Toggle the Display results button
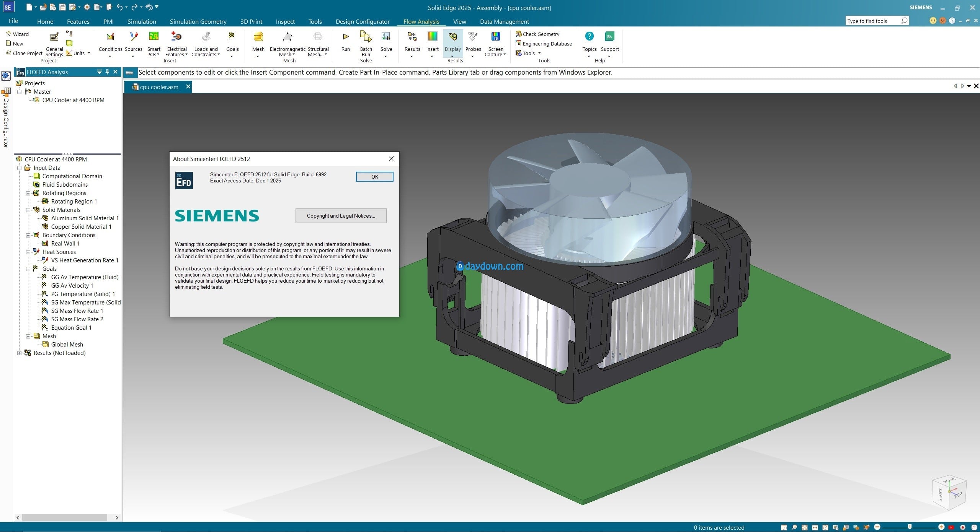 click(452, 37)
